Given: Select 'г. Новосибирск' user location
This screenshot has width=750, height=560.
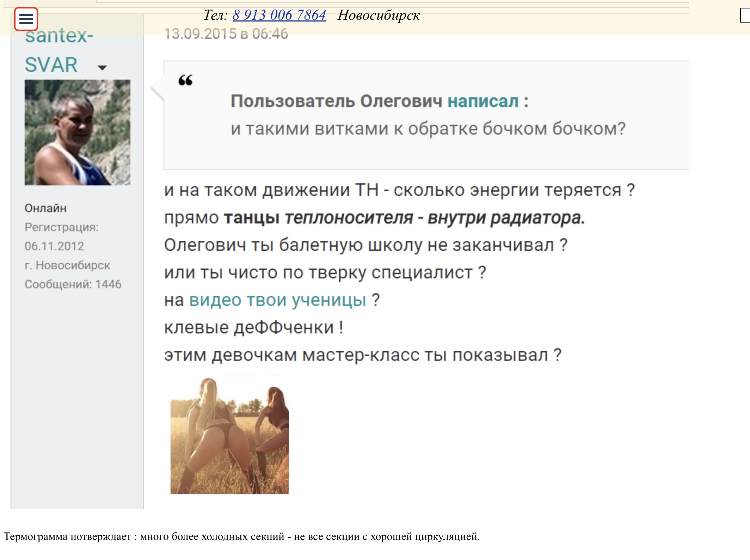Looking at the screenshot, I should pyautogui.click(x=67, y=265).
